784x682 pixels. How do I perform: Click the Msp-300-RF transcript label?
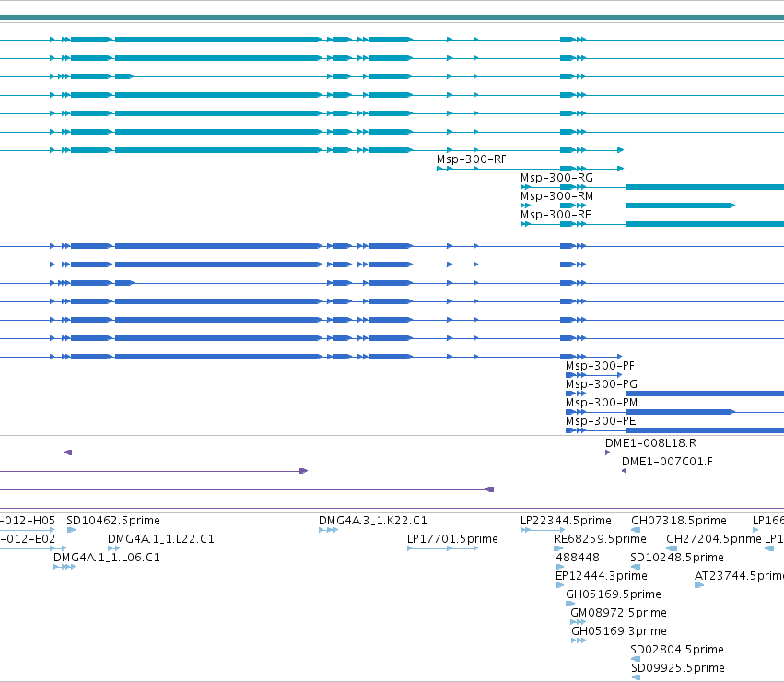(x=472, y=159)
